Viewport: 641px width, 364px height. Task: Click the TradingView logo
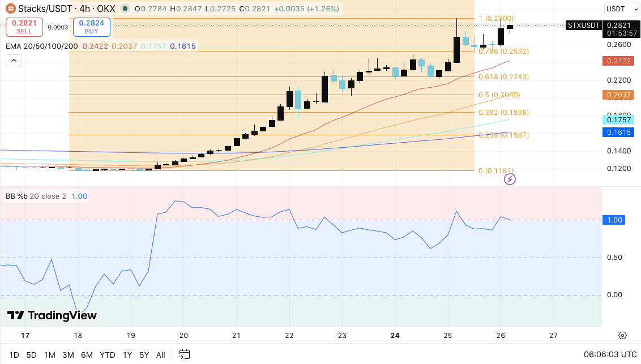(x=52, y=315)
